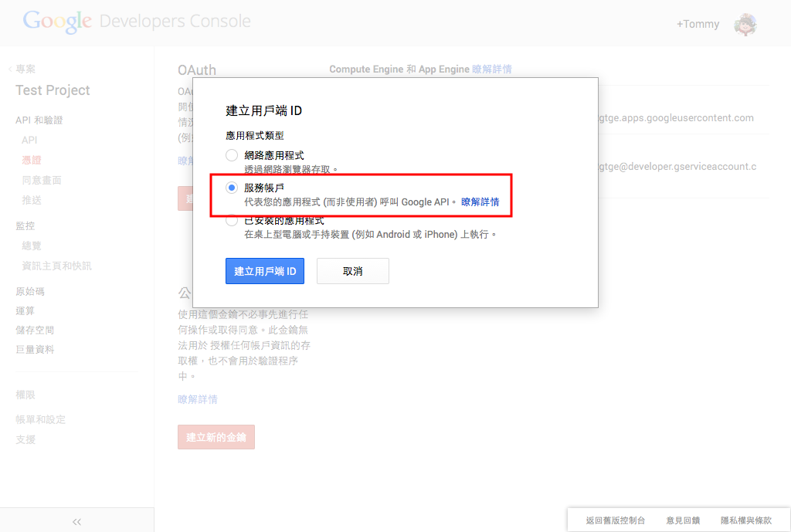Viewport: 791px width, 532px height.
Task: Open the +Tommy account link
Action: pos(698,24)
